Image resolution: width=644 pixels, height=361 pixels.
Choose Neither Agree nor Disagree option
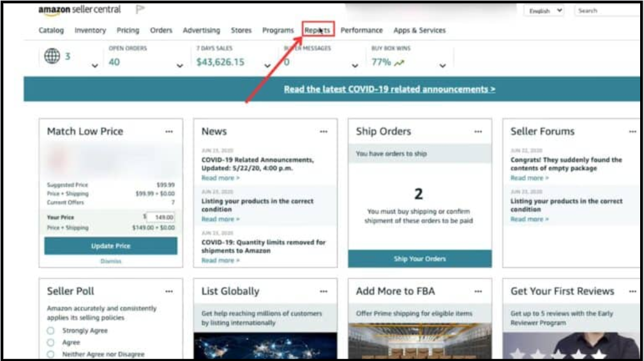(x=50, y=354)
